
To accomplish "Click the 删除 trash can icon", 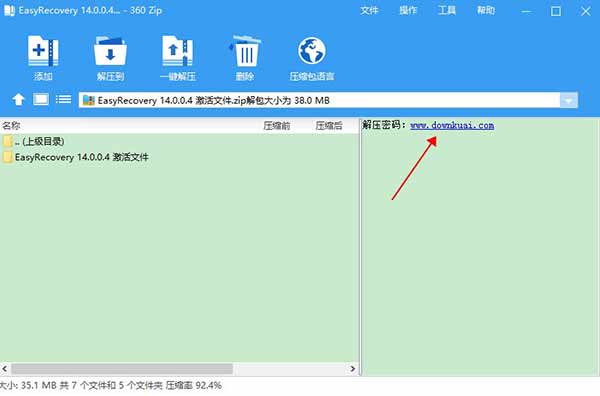I will point(245,51).
